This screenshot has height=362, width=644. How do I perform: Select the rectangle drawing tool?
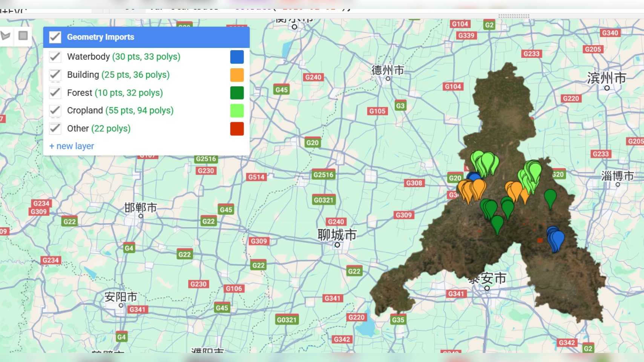[x=23, y=36]
